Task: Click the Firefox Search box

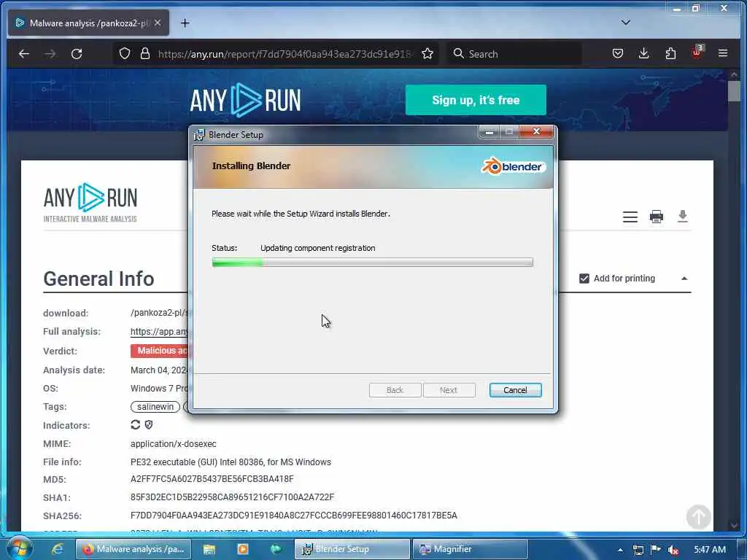Action: click(514, 54)
